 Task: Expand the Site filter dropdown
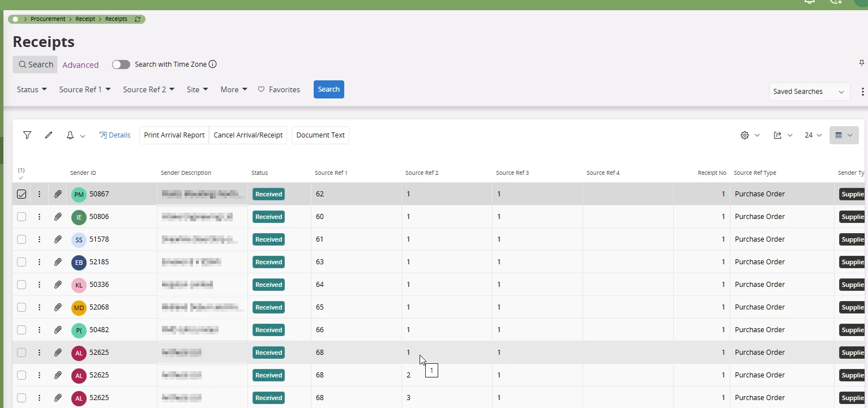[x=198, y=89]
